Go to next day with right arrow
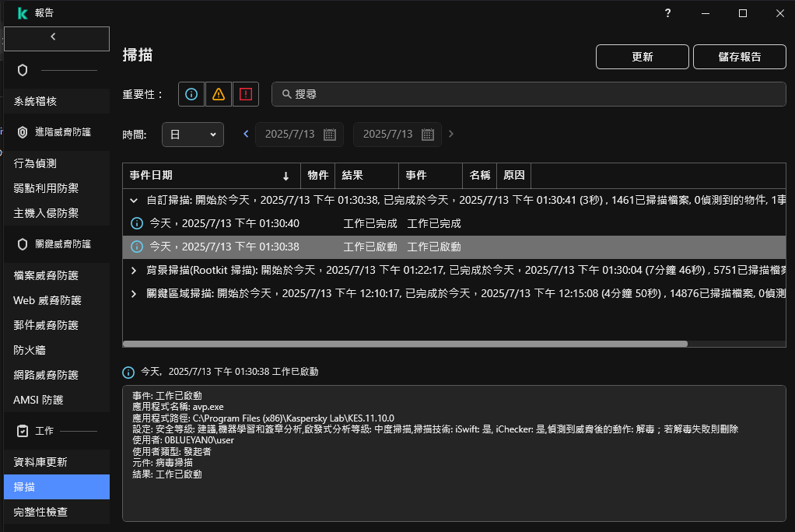Image resolution: width=795 pixels, height=532 pixels. (451, 135)
